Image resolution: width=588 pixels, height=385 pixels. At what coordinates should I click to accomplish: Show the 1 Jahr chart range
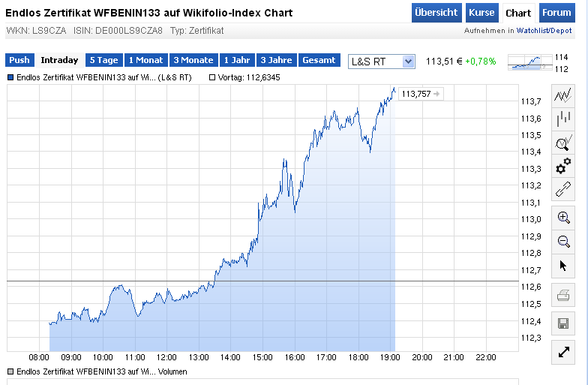pyautogui.click(x=236, y=60)
